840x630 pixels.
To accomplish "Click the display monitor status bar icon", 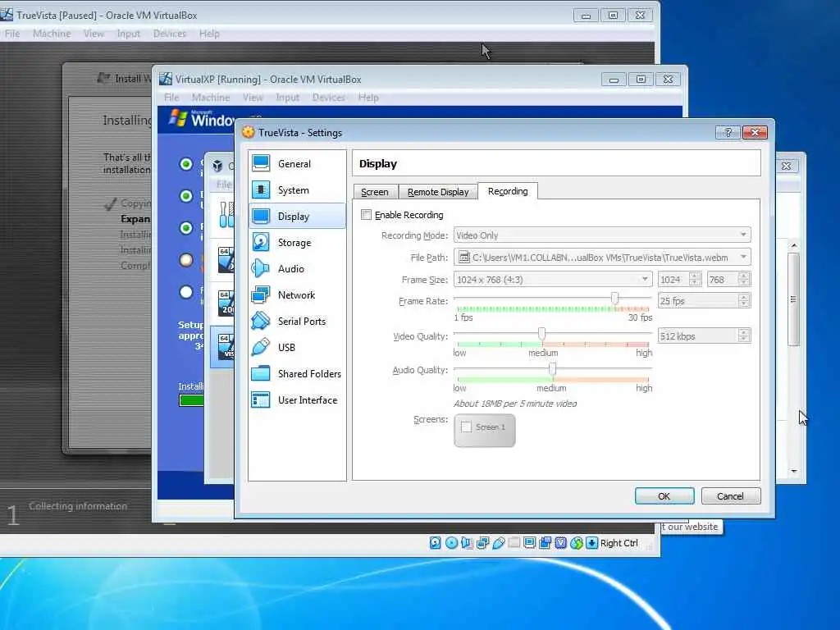I will pos(530,543).
